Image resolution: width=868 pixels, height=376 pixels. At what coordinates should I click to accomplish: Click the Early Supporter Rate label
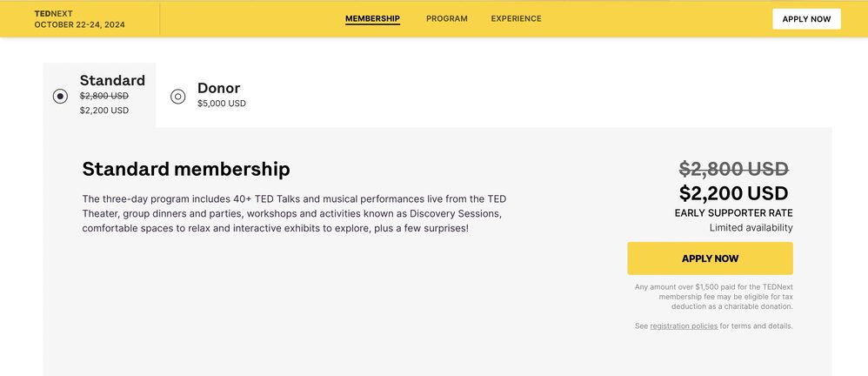coord(733,213)
